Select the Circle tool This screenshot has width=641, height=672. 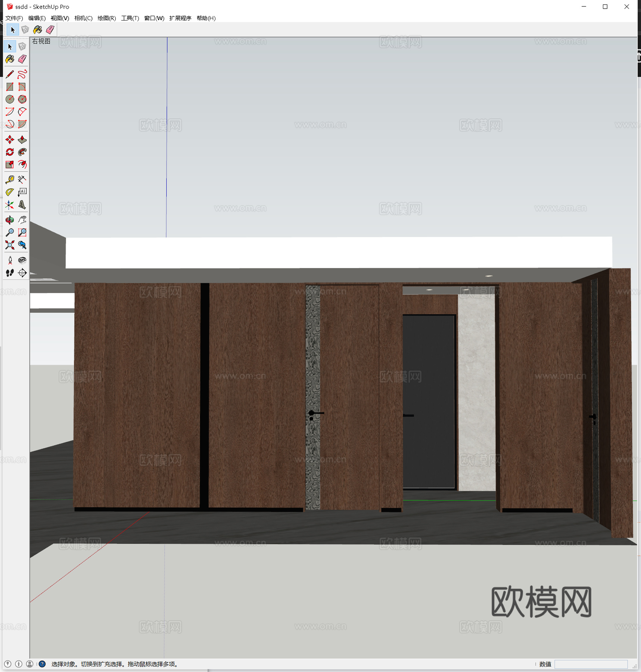click(10, 99)
